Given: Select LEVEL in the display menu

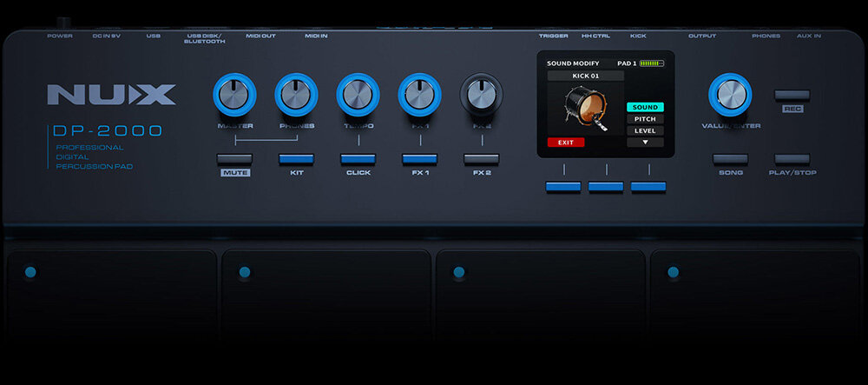Looking at the screenshot, I should coord(645,130).
